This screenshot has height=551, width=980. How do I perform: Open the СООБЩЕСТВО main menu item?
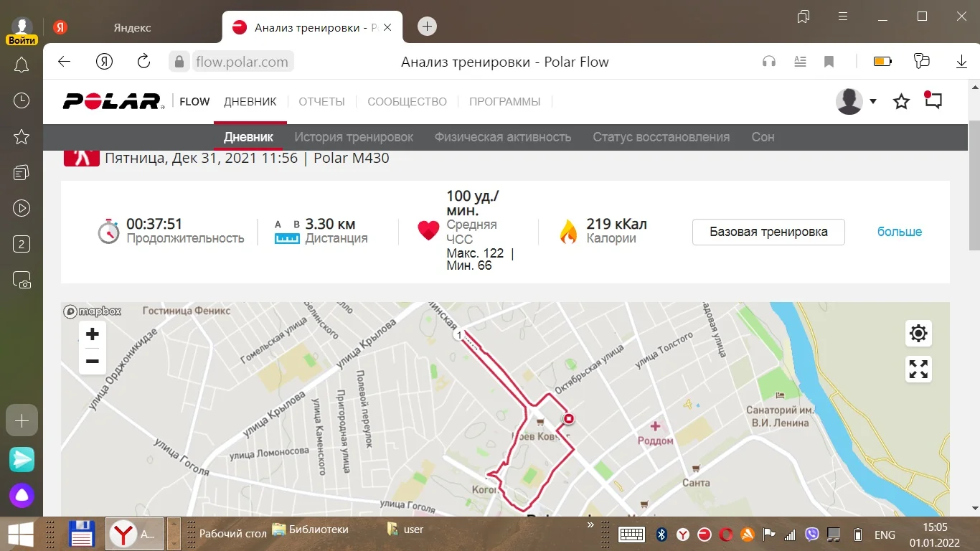coord(407,102)
